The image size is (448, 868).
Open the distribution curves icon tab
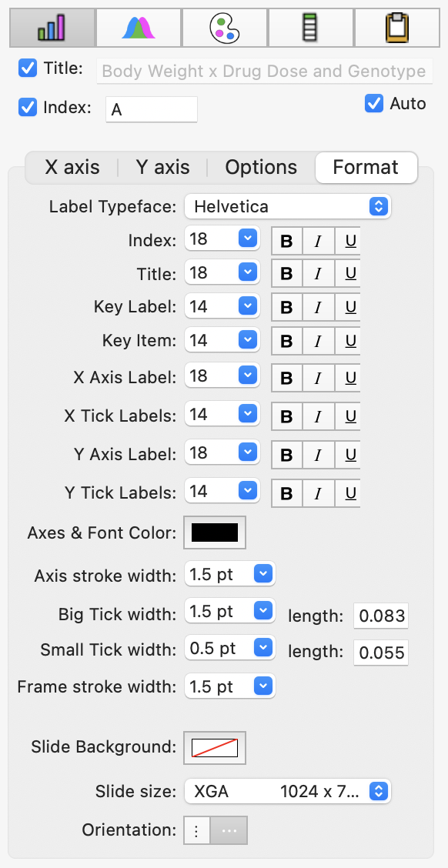(x=139, y=28)
